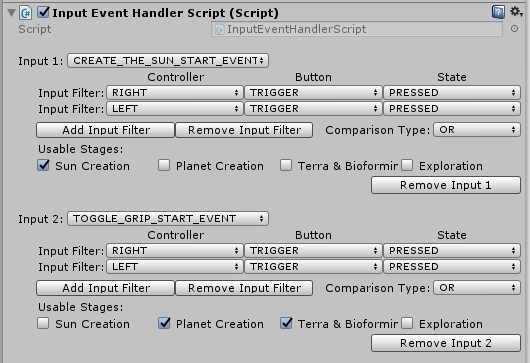Open the script object picker circle

514,29
